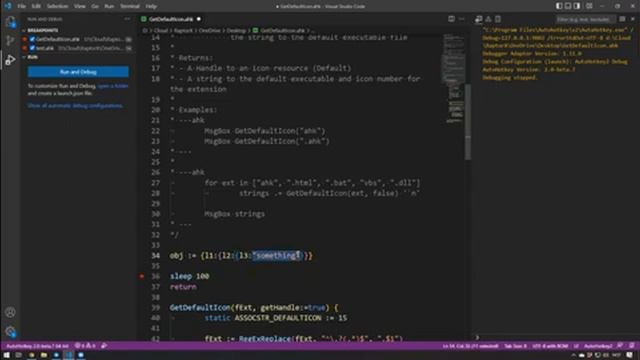Click 'Debugging stopped.' console message
640x360 pixels.
(x=510, y=78)
